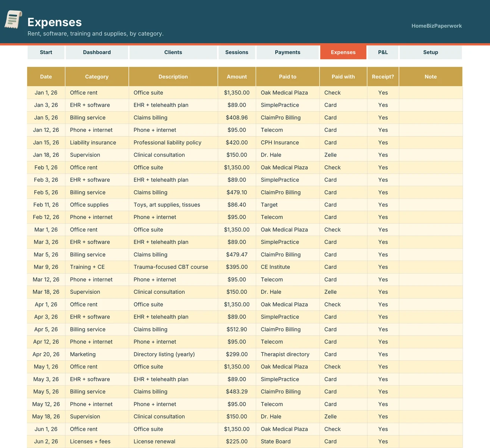Click the Office supplies category cell
Image resolution: width=490 pixels, height=448 pixels.
[97, 205]
